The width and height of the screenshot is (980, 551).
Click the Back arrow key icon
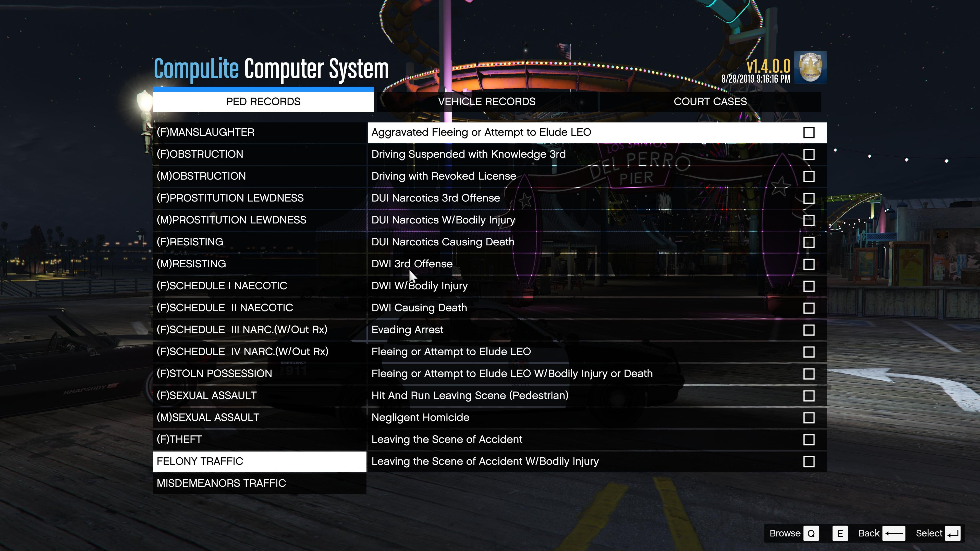[893, 533]
